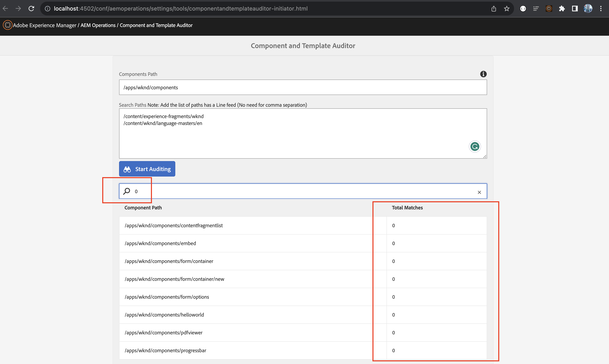Bookmark this page with the star
Viewport: 609px width, 364px height.
click(x=507, y=9)
